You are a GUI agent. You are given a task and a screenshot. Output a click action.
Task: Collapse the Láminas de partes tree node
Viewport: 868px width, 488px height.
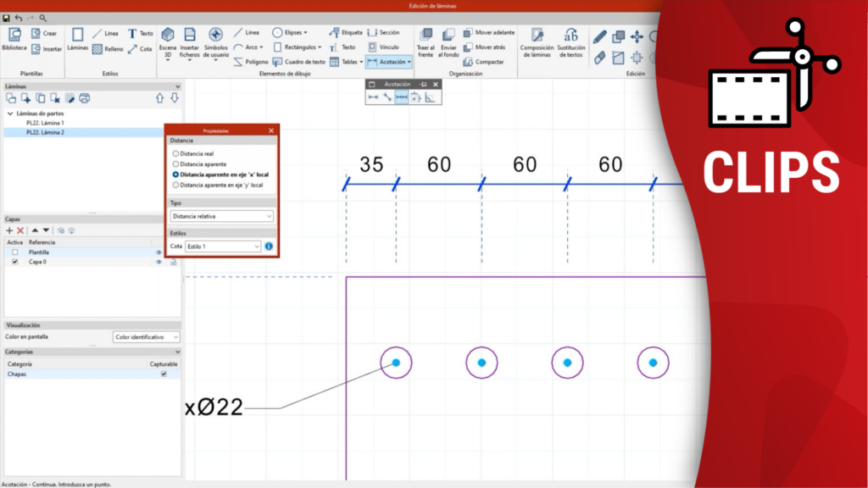(10, 114)
